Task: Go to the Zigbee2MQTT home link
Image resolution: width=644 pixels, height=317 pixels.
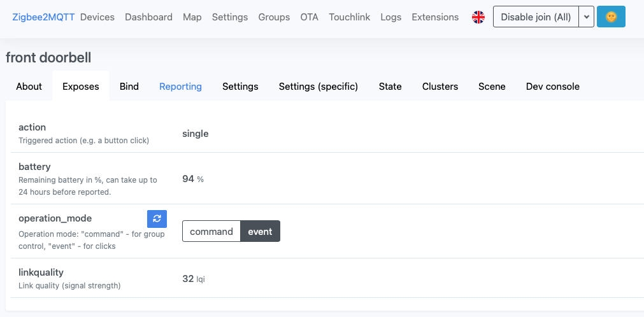Action: coord(43,17)
